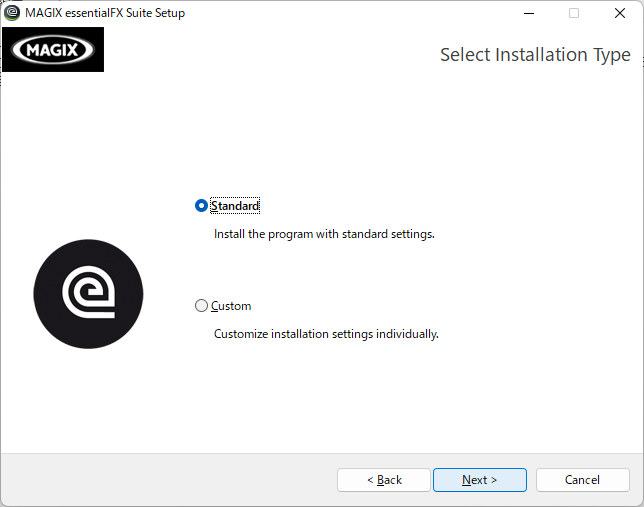Click the white spiral e glyph in logo
644x507 pixels.
(x=89, y=292)
